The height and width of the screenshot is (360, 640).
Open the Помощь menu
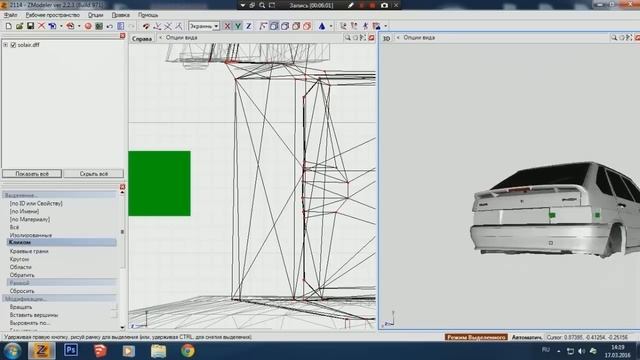coord(148,15)
